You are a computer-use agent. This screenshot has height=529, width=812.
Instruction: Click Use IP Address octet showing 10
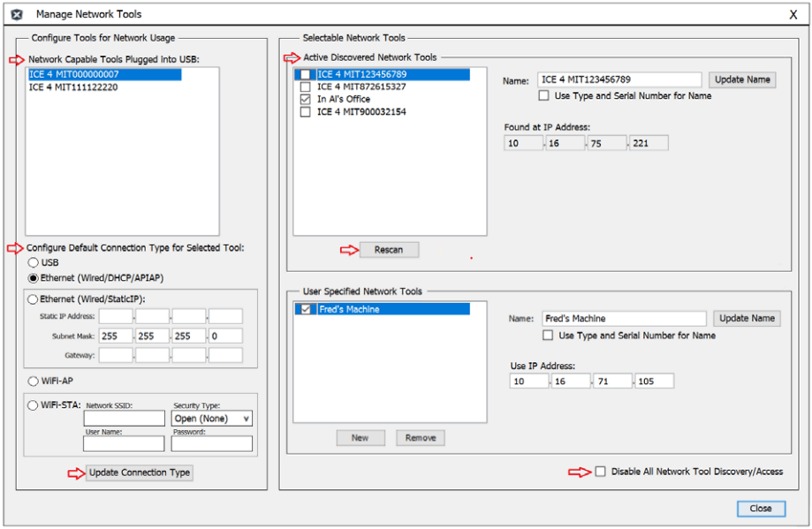529,381
